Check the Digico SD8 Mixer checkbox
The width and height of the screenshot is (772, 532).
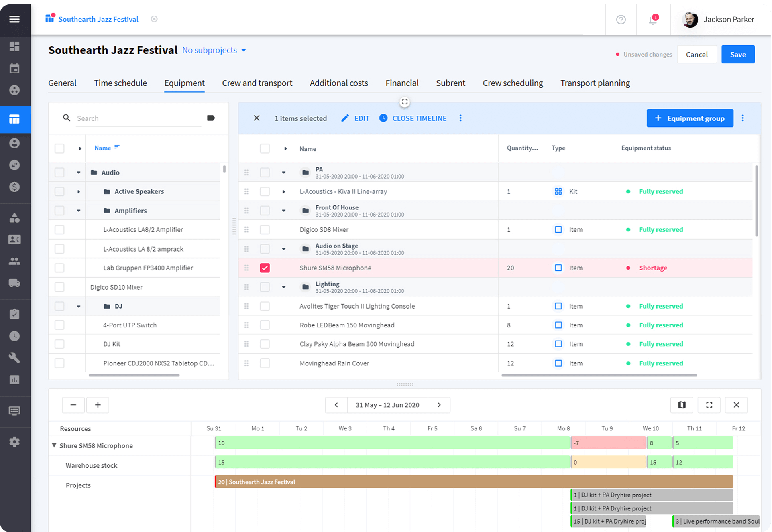click(x=265, y=230)
